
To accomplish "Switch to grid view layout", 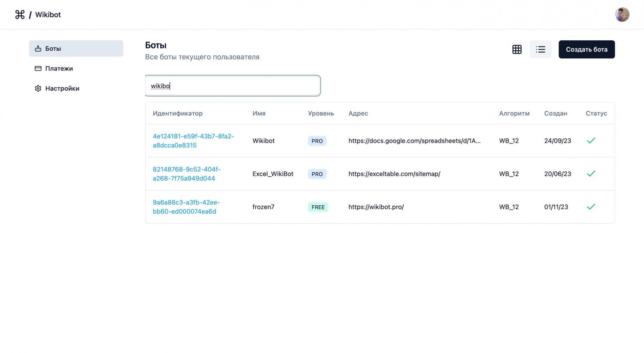I will pyautogui.click(x=517, y=49).
